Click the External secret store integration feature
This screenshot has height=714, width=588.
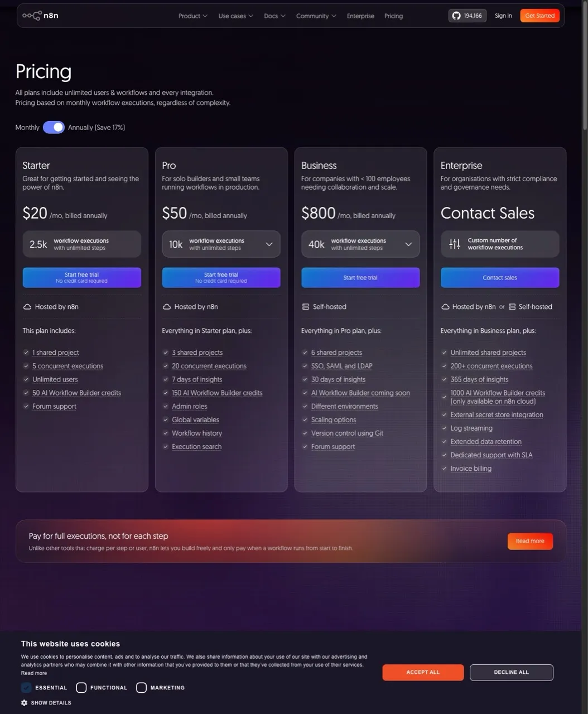(x=497, y=415)
